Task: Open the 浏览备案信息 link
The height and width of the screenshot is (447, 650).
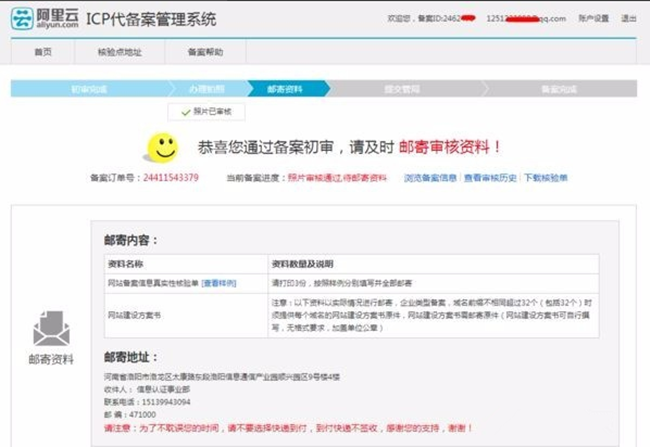Action: (x=430, y=178)
